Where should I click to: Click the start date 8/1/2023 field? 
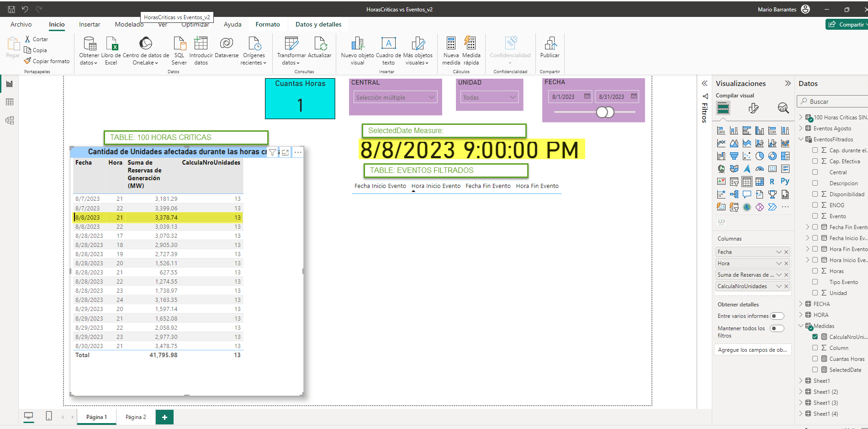point(570,97)
